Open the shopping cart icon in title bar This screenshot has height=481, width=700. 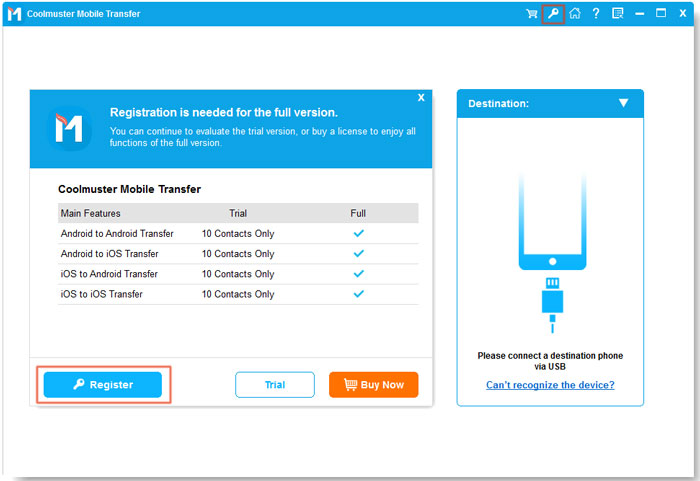pyautogui.click(x=532, y=14)
